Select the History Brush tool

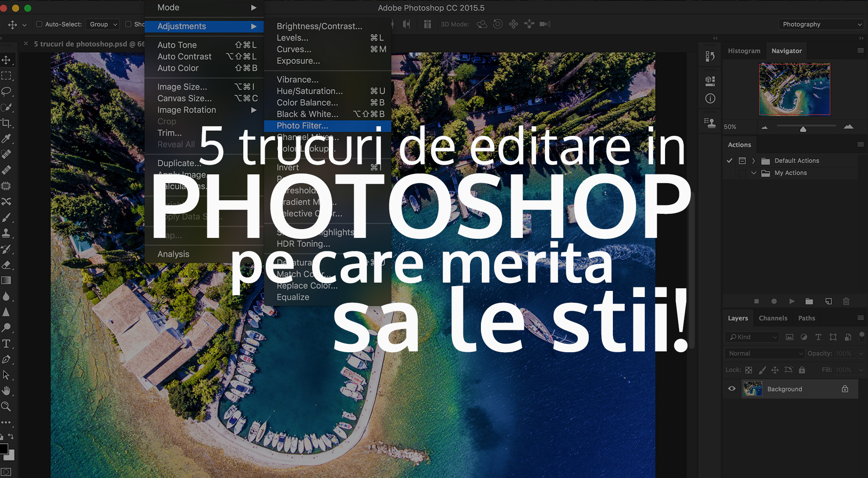click(x=6, y=249)
